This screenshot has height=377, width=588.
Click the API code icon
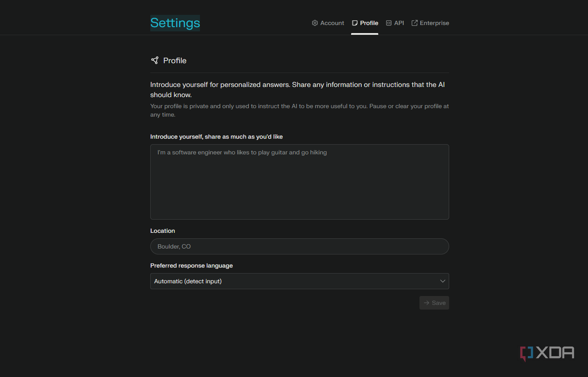[388, 23]
